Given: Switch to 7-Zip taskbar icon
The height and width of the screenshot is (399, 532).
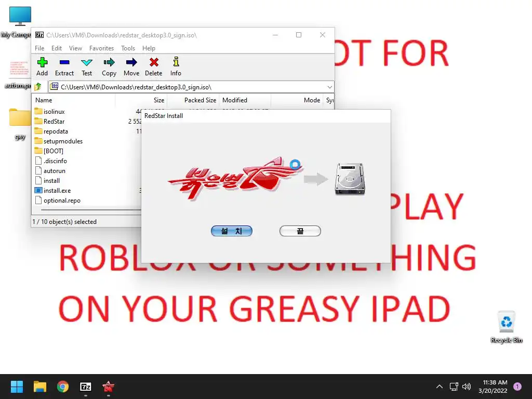Looking at the screenshot, I should click(86, 387).
